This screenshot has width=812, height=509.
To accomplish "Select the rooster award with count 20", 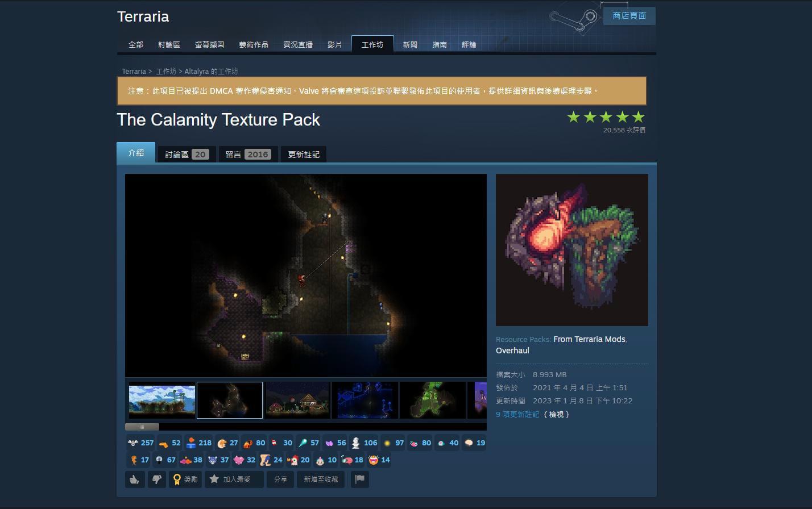I will pos(298,460).
